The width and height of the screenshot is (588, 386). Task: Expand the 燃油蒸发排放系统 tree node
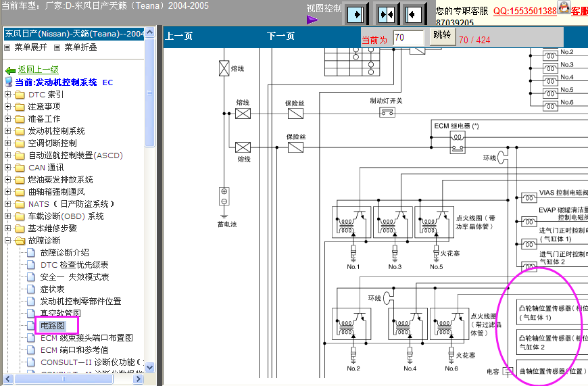[7, 179]
